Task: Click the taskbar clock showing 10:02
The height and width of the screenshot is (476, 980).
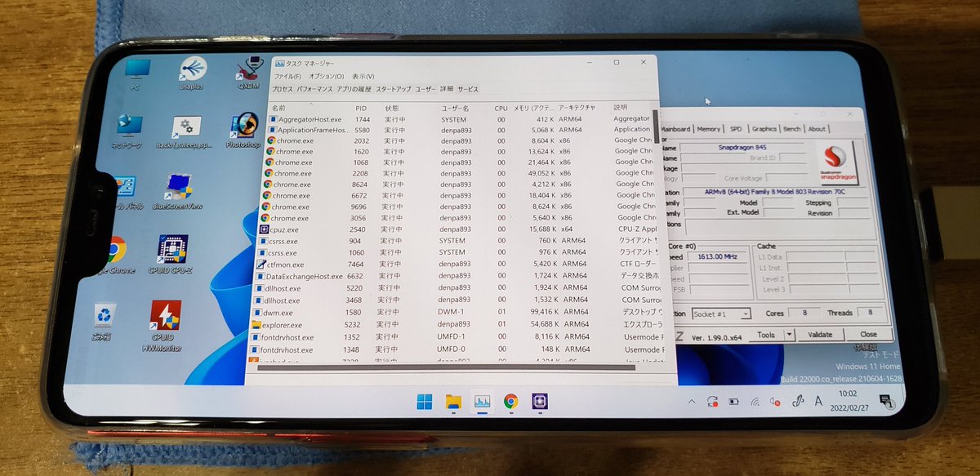Action: [x=849, y=401]
